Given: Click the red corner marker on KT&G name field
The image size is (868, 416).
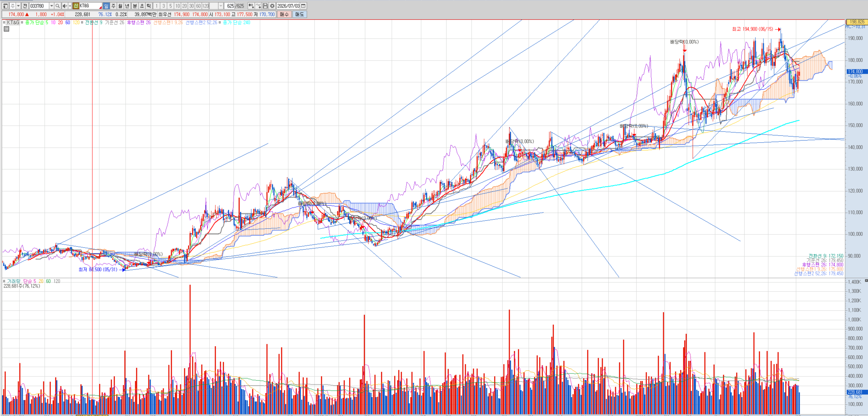Looking at the screenshot, I should (x=100, y=7).
